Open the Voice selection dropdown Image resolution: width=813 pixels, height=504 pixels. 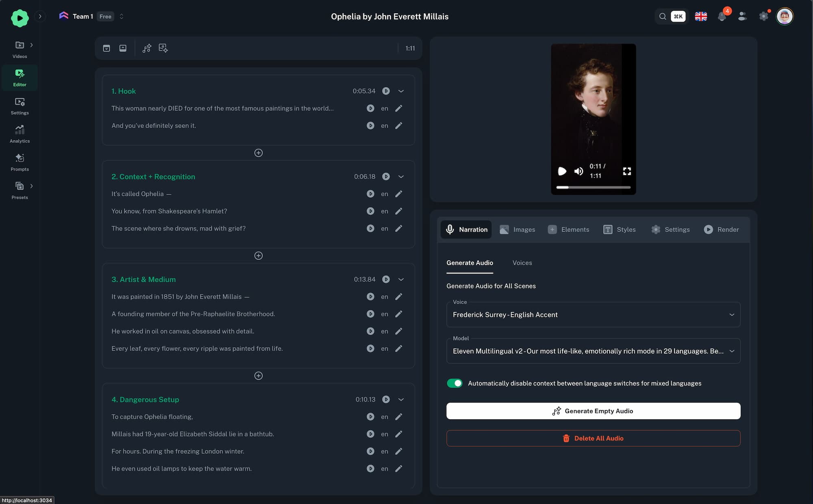(x=593, y=314)
